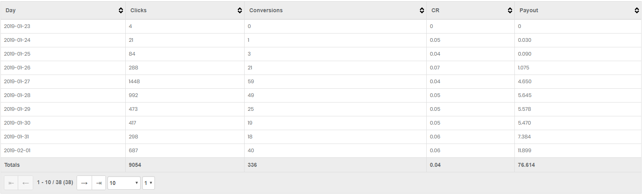Click the 2019-01-23 date cell
Screen dimensions: 644x194
click(x=17, y=26)
